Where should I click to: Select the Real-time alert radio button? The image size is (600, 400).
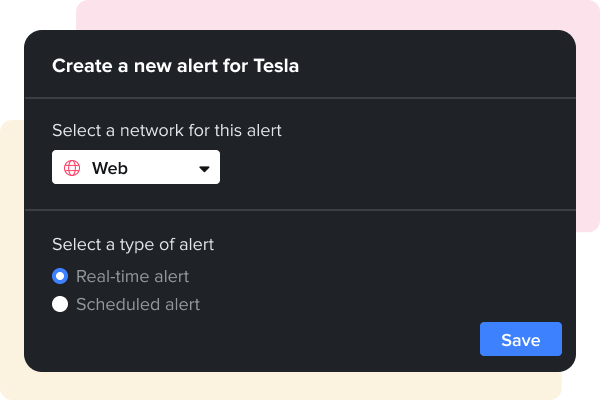click(x=60, y=276)
